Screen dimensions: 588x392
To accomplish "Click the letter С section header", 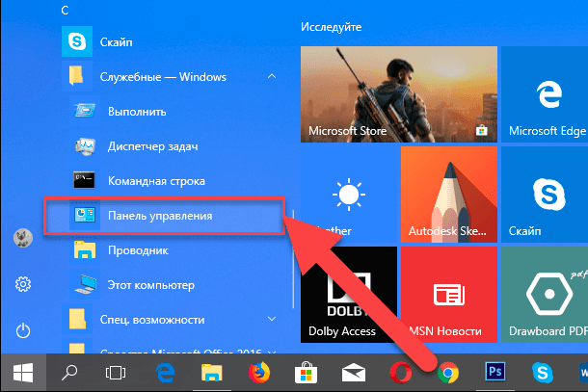I will click(x=65, y=10).
